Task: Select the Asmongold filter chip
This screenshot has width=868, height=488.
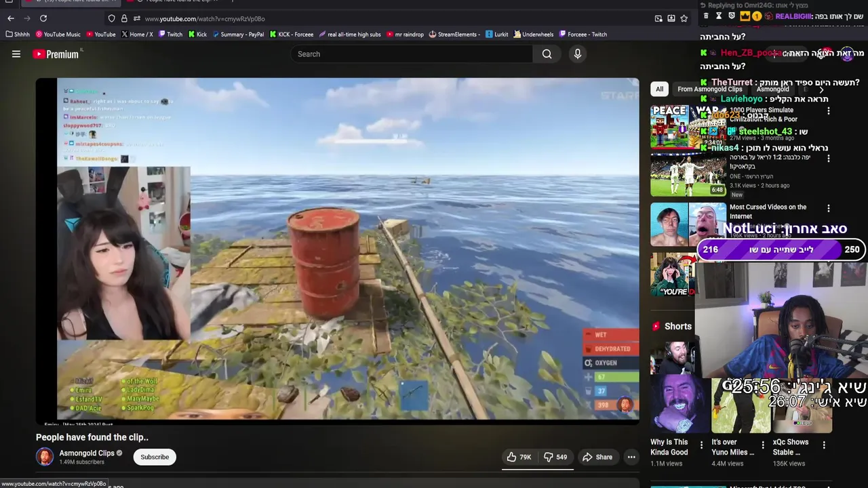Action: click(x=772, y=89)
